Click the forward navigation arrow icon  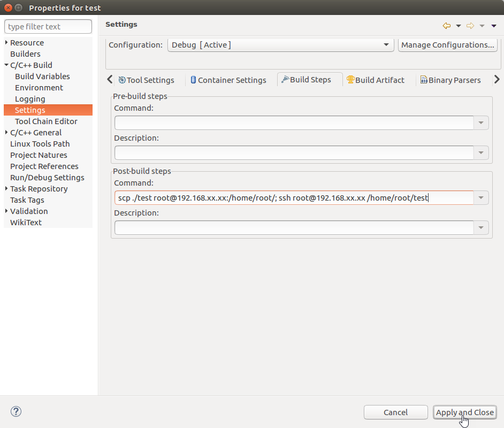click(470, 26)
